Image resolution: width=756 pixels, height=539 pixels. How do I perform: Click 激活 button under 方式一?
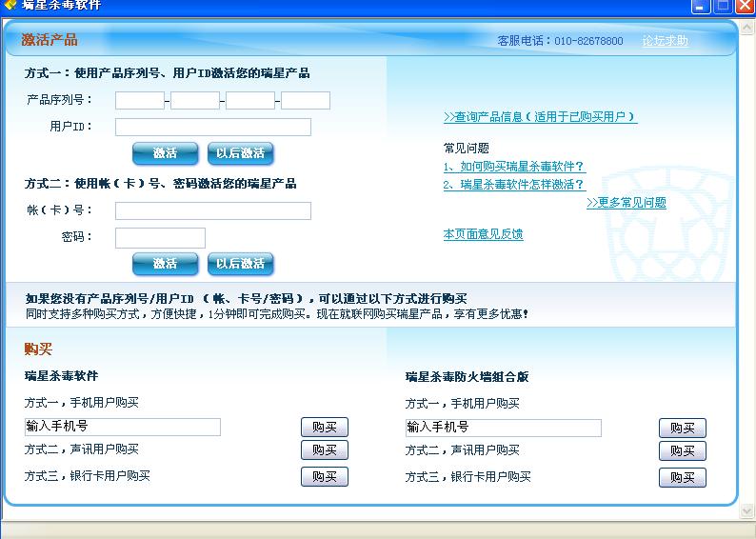coord(165,153)
